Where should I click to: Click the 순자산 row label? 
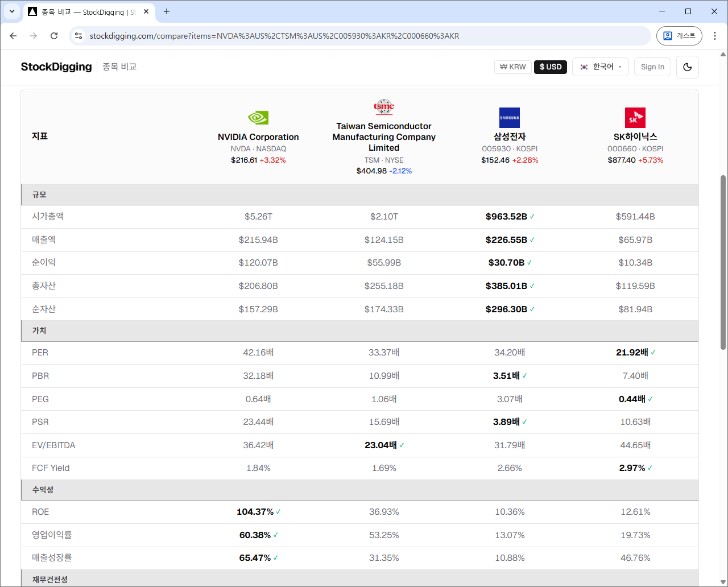(x=44, y=309)
